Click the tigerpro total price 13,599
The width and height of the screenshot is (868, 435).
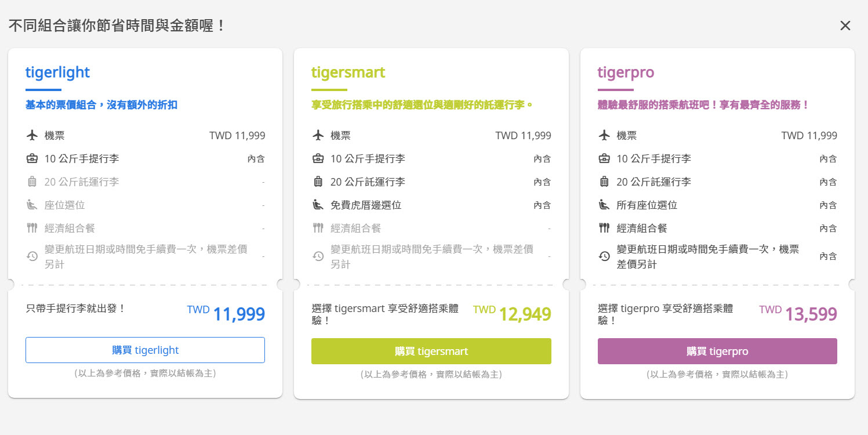pos(811,314)
